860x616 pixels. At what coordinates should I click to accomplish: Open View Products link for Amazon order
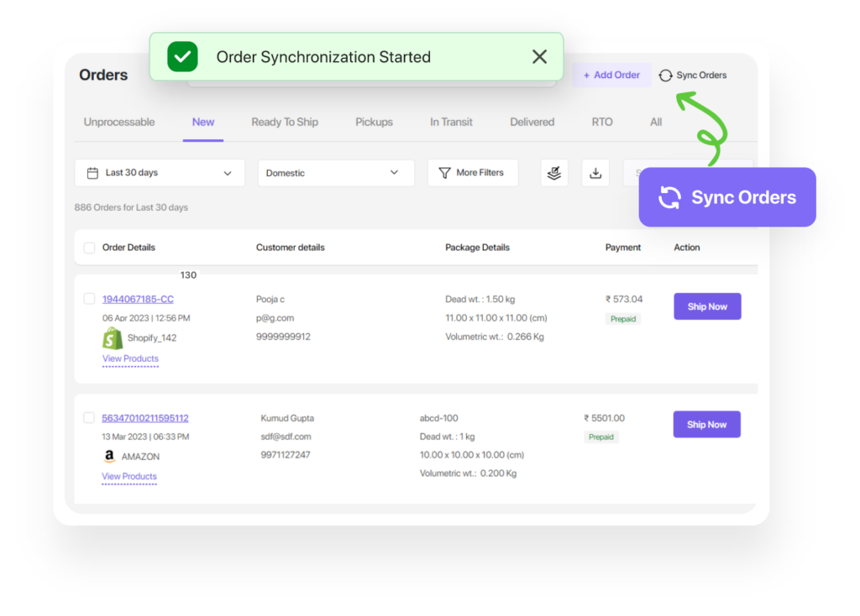pyautogui.click(x=129, y=477)
